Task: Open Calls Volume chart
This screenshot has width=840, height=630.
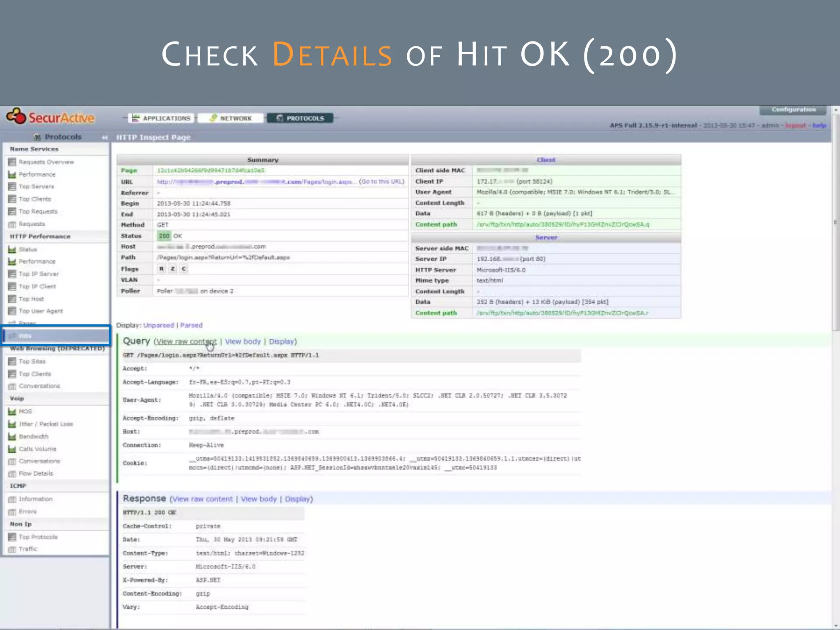Action: point(37,449)
